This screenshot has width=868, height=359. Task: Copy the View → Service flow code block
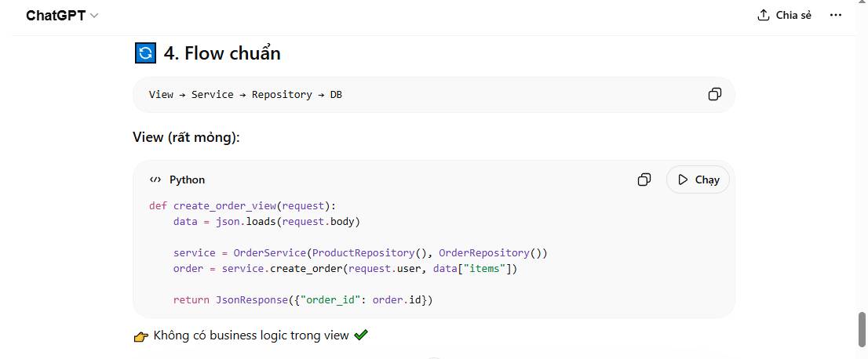click(x=714, y=94)
